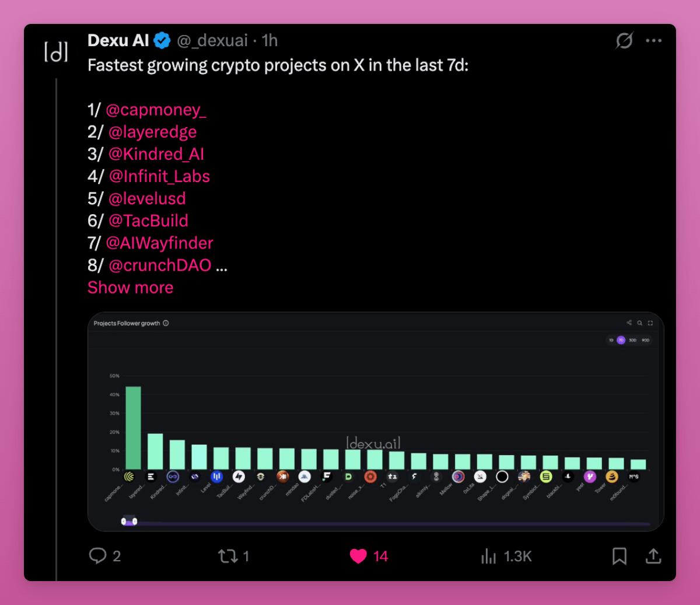Select the 1D time range tab

611,340
